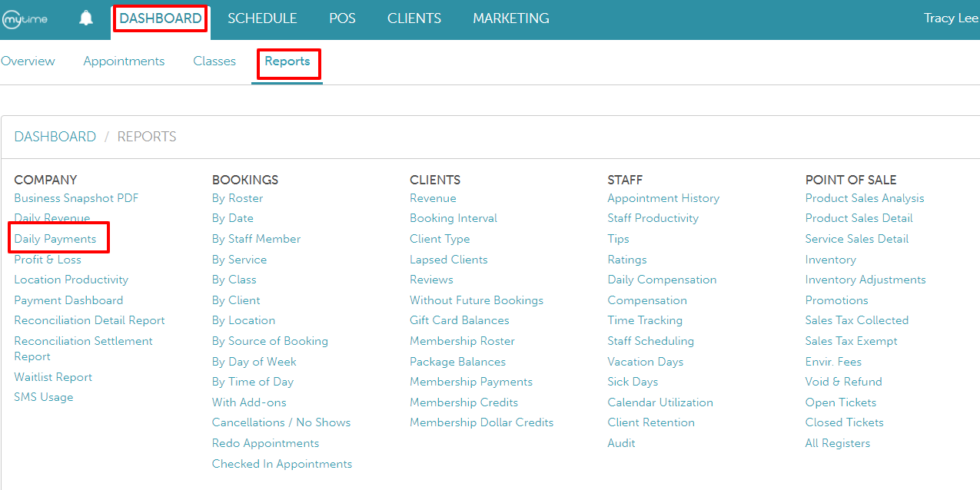Open Membership Dollar Credits report
980x490 pixels.
[482, 422]
